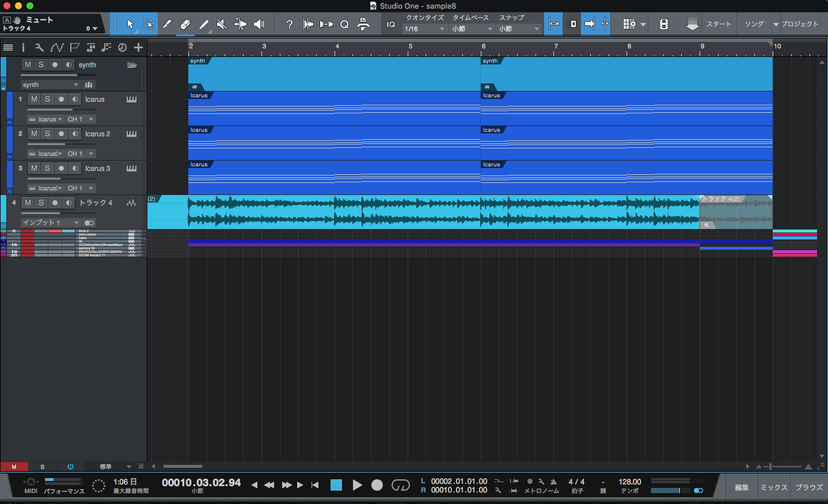Click the メトロノーム metronome button

[x=541, y=491]
